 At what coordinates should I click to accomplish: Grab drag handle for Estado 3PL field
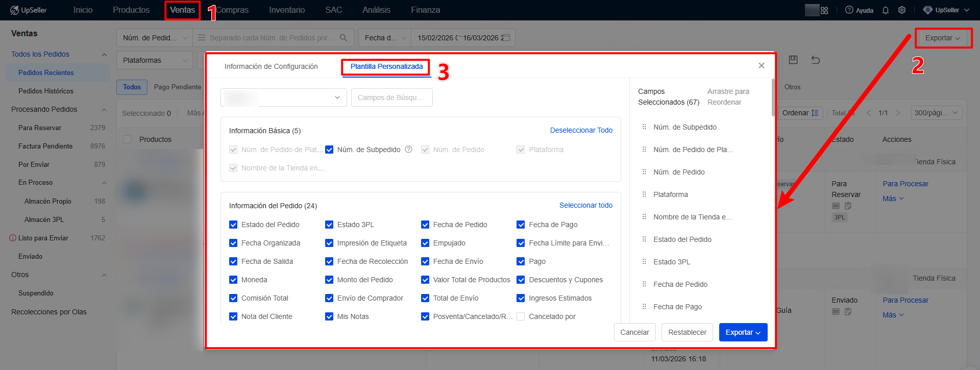[644, 262]
